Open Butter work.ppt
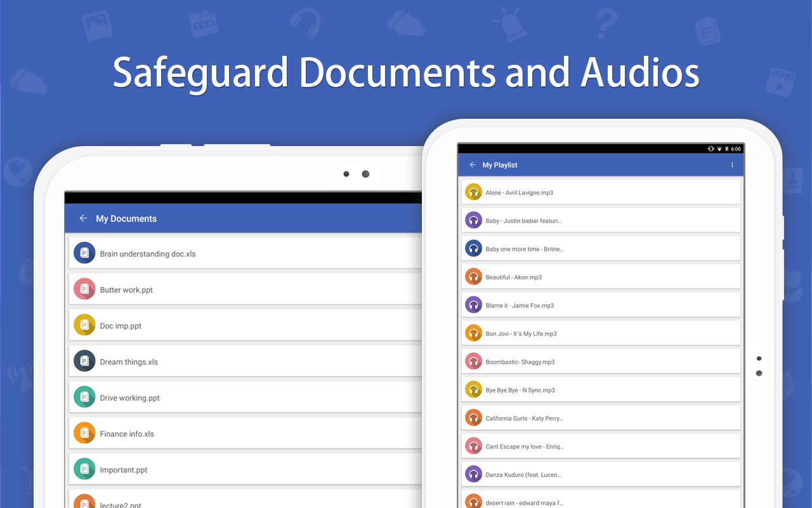This screenshot has width=812, height=508. pyautogui.click(x=246, y=290)
